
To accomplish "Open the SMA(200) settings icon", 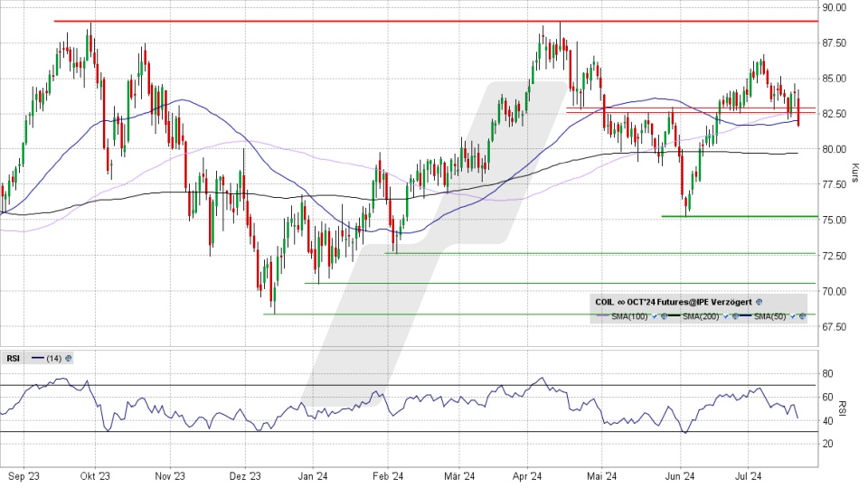I will coord(735,316).
